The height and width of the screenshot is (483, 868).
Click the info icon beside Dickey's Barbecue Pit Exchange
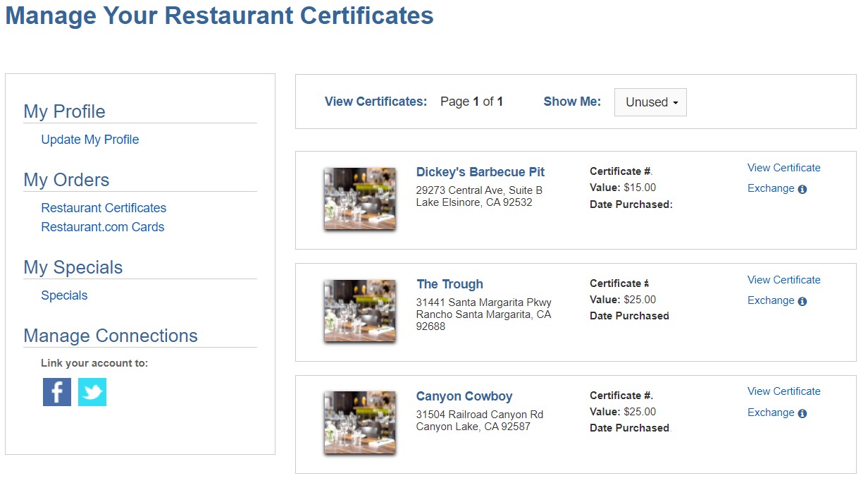pos(802,189)
